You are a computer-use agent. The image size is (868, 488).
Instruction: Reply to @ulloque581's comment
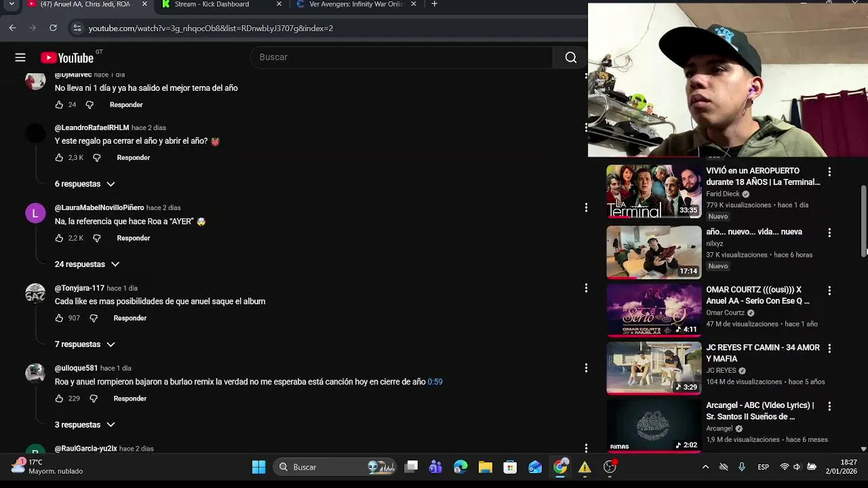click(x=130, y=399)
